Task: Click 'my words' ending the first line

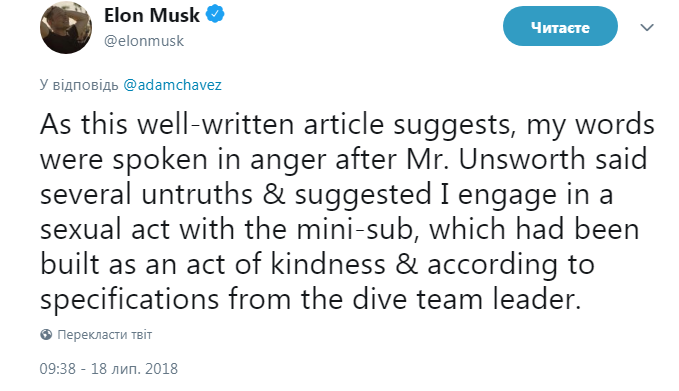Action: pyautogui.click(x=590, y=126)
